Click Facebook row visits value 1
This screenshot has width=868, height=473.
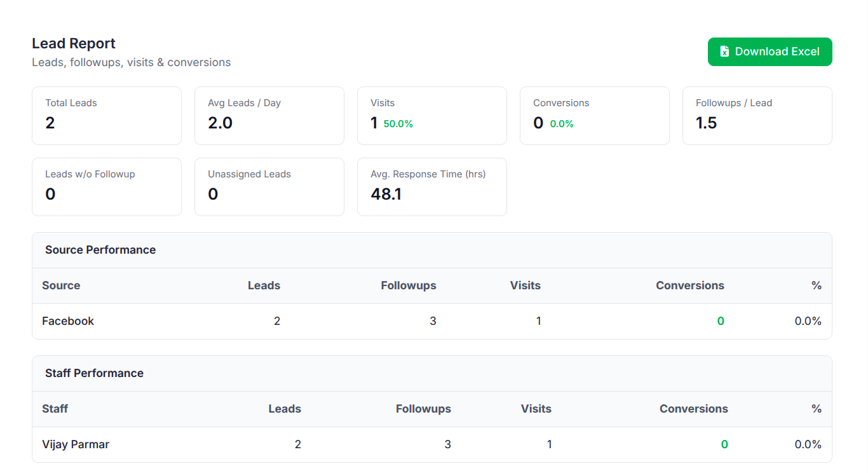tap(538, 321)
